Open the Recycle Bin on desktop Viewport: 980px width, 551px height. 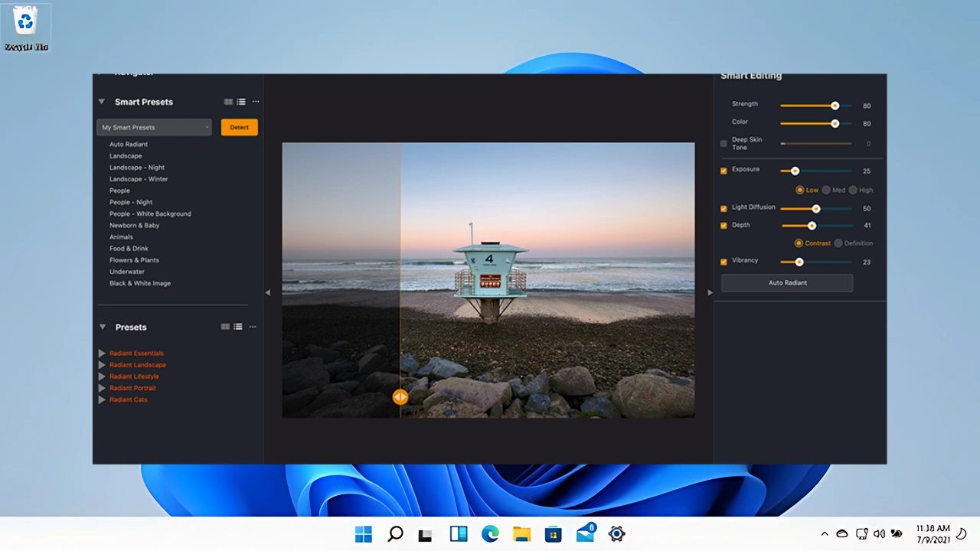click(26, 28)
